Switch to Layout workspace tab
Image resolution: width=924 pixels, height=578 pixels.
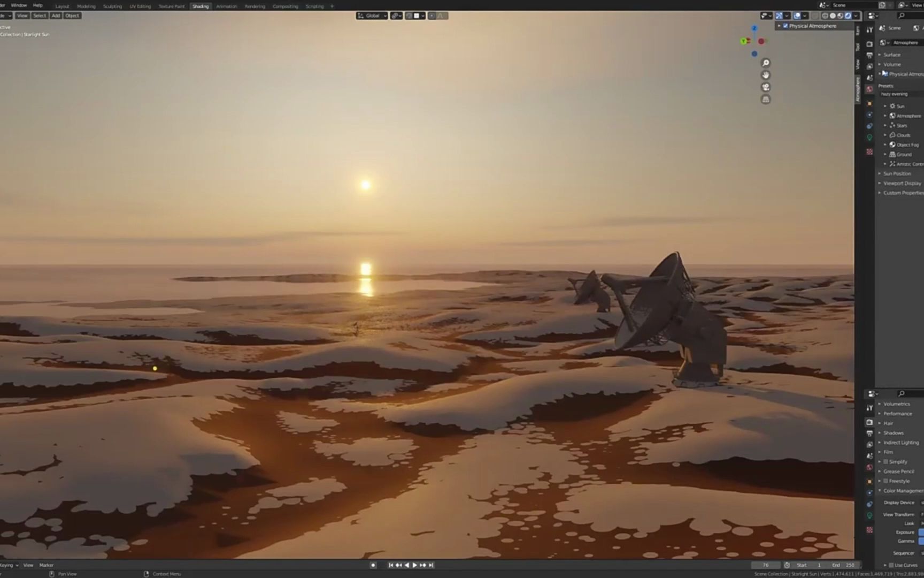coord(63,6)
